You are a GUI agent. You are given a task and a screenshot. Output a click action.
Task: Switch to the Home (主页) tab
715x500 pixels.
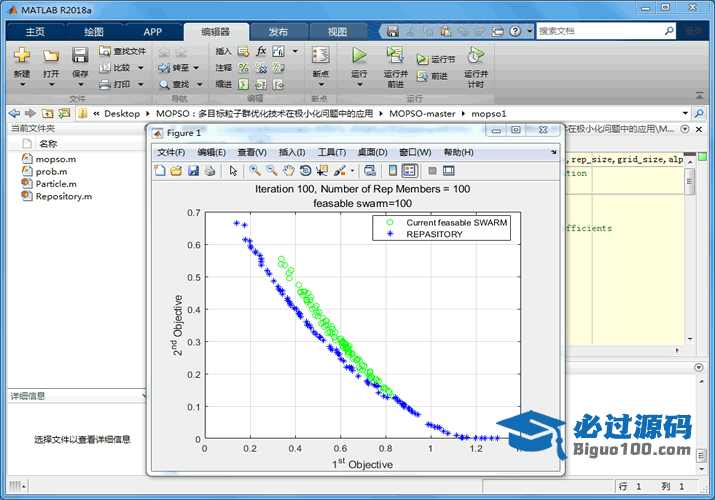point(35,31)
